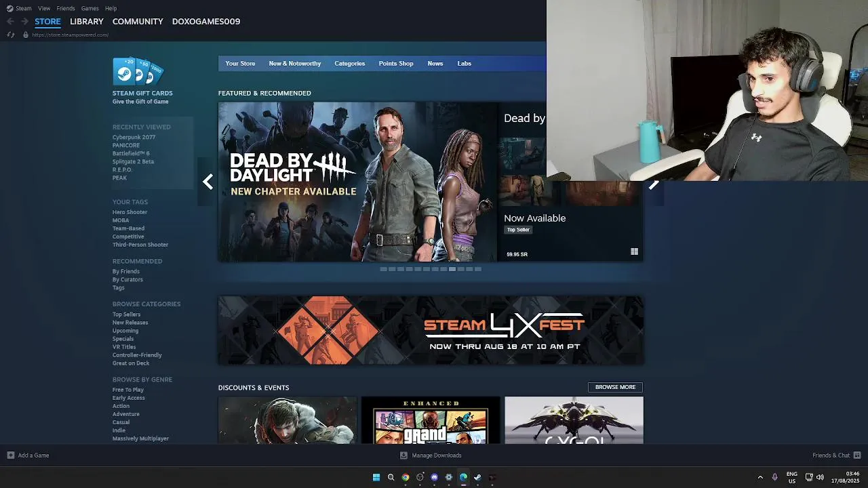
Task: Open the Games menu
Action: point(90,8)
